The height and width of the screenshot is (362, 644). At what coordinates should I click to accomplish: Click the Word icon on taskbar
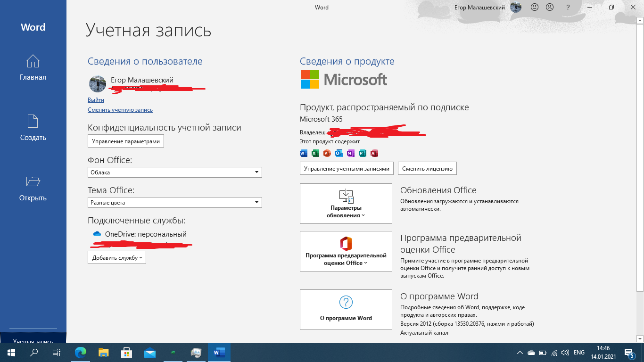point(219,353)
